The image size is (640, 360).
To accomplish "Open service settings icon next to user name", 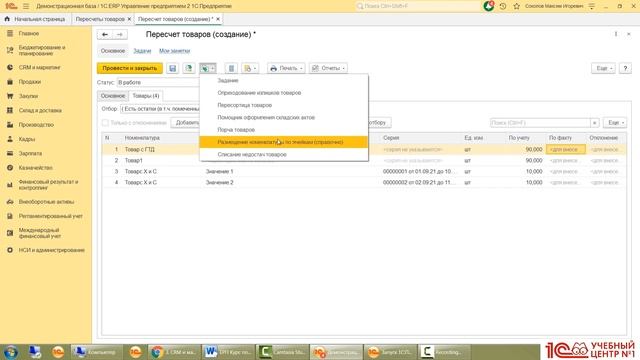I will click(592, 6).
